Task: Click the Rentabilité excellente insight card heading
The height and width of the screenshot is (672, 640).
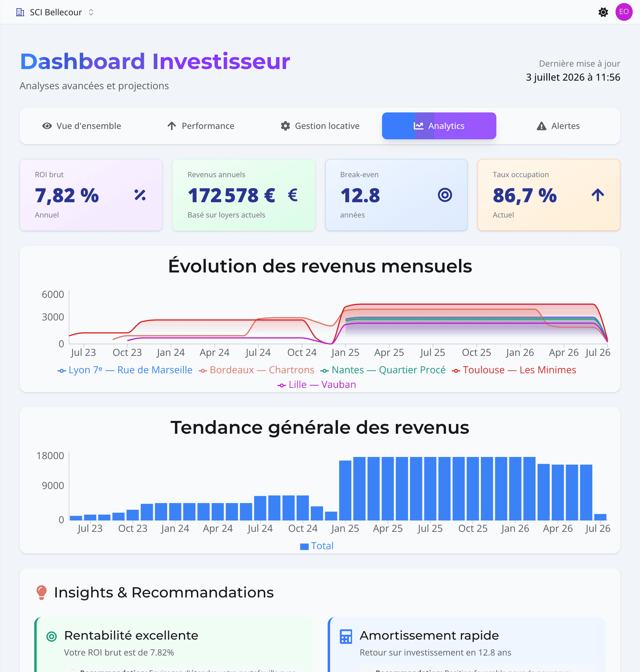Action: [131, 636]
